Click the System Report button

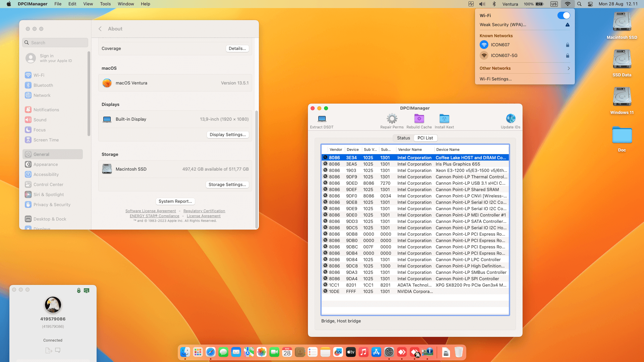pyautogui.click(x=175, y=201)
